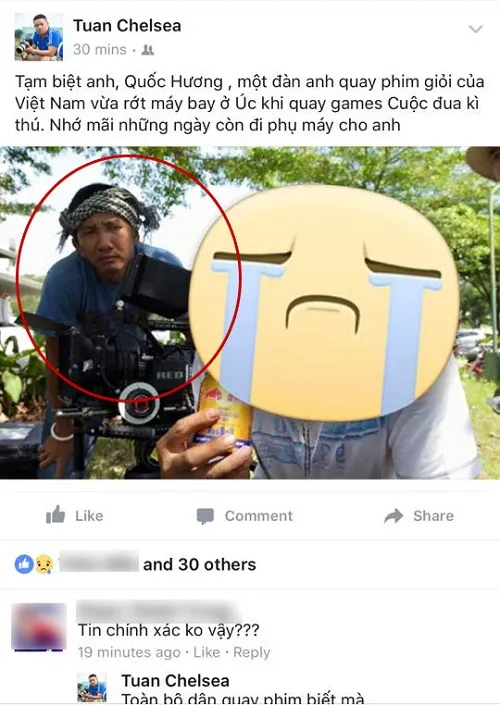Click the friends audience icon beside 30 mins
The width and height of the screenshot is (500, 705).
[147, 50]
